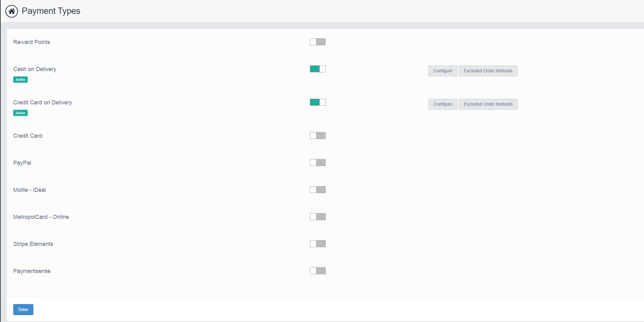Viewport: 644px width, 322px height.
Task: Select the PayPal label text
Action: pos(22,163)
